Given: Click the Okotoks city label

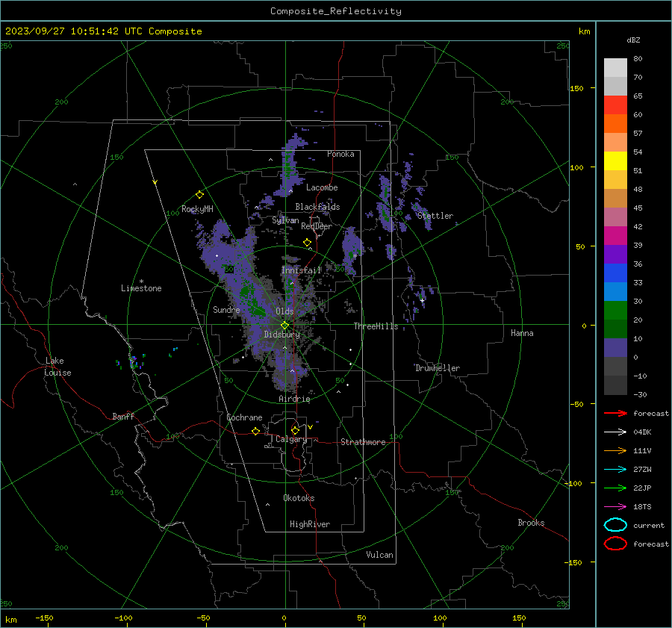Looking at the screenshot, I should (x=299, y=498).
